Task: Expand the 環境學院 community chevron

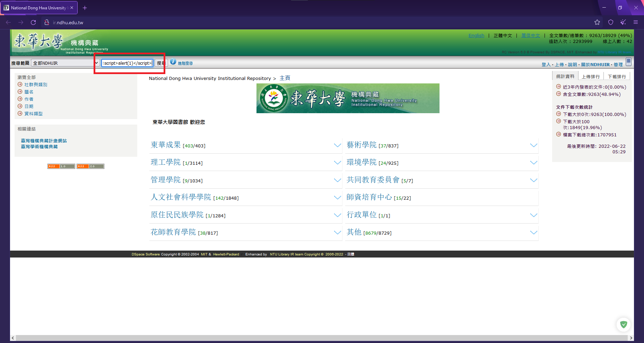Action: pos(534,163)
